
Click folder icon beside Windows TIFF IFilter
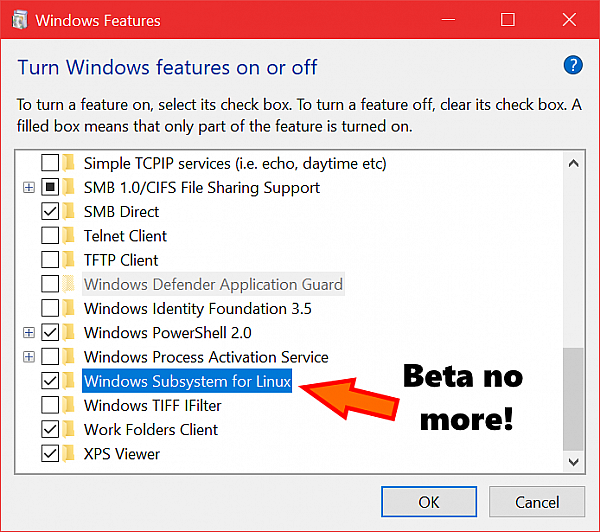click(x=68, y=405)
